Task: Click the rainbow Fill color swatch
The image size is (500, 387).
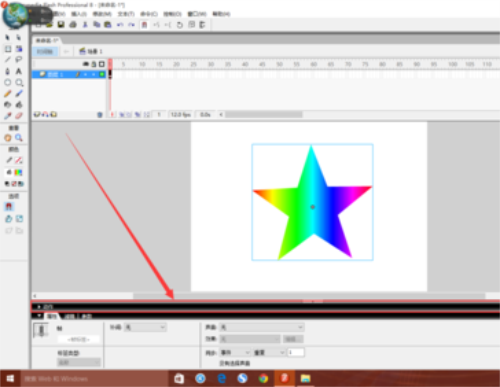Action: point(18,172)
